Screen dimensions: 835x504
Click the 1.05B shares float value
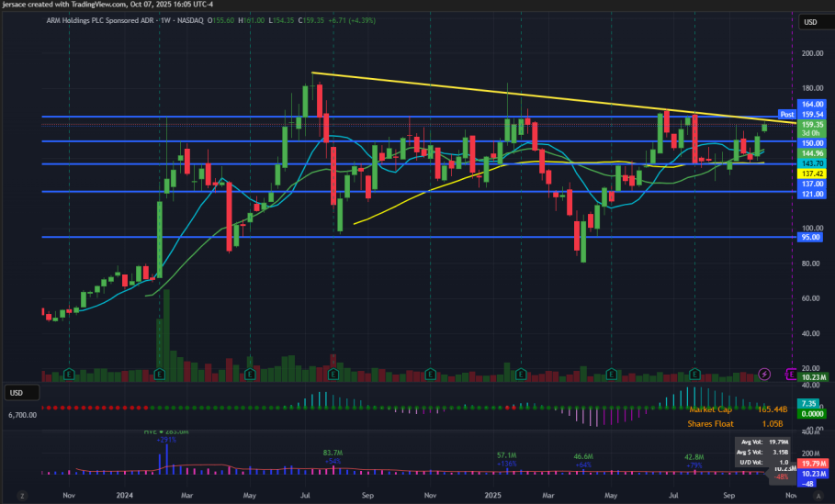773,424
